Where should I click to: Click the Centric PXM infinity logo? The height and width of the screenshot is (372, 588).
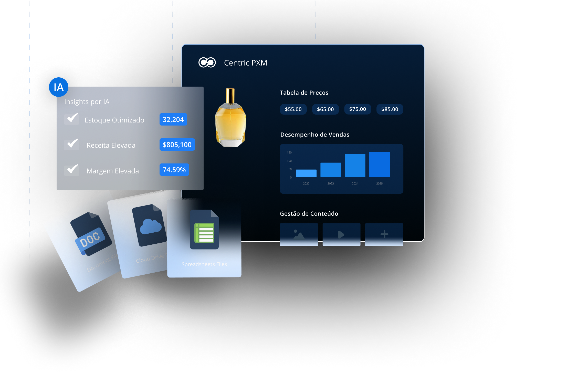tap(207, 63)
